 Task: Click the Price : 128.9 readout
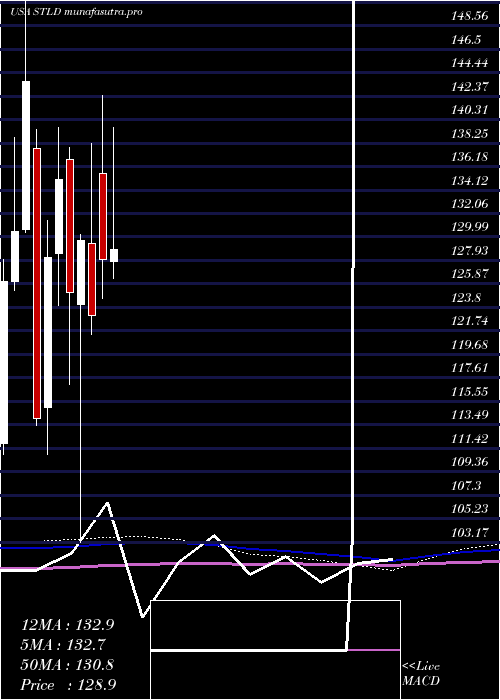[67, 685]
